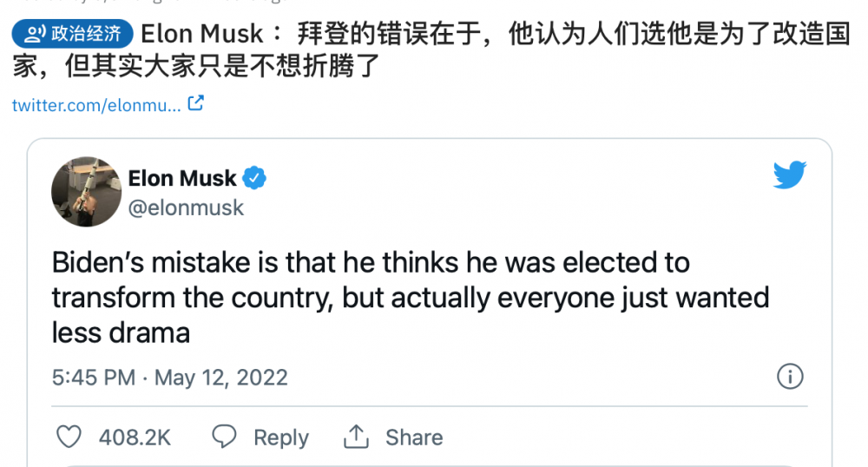Click the share upload arrow icon

point(356,437)
